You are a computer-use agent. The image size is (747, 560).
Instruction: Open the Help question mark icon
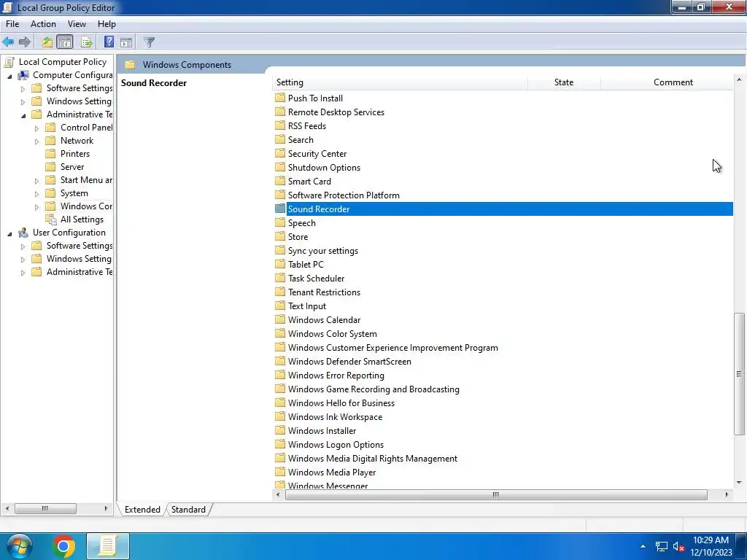109,42
